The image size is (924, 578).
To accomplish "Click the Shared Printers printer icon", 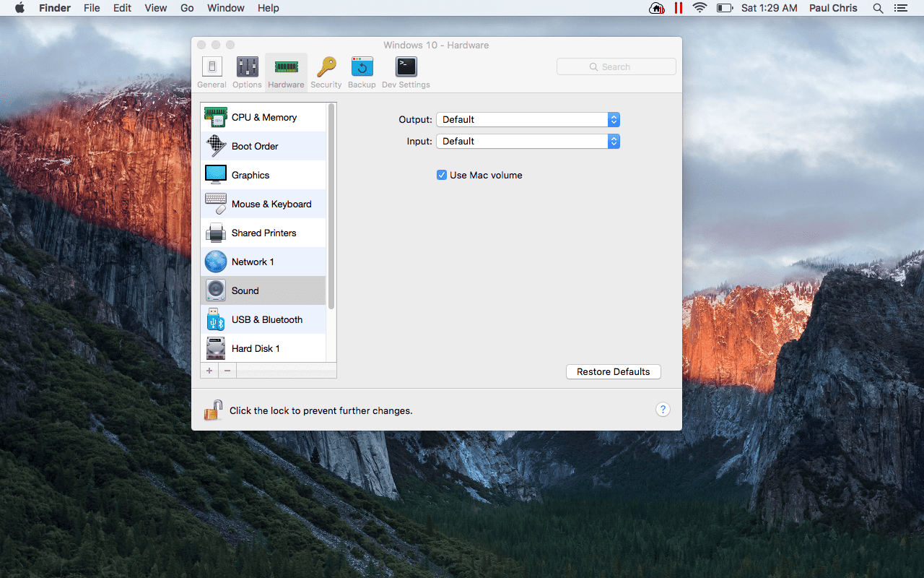I will click(216, 233).
